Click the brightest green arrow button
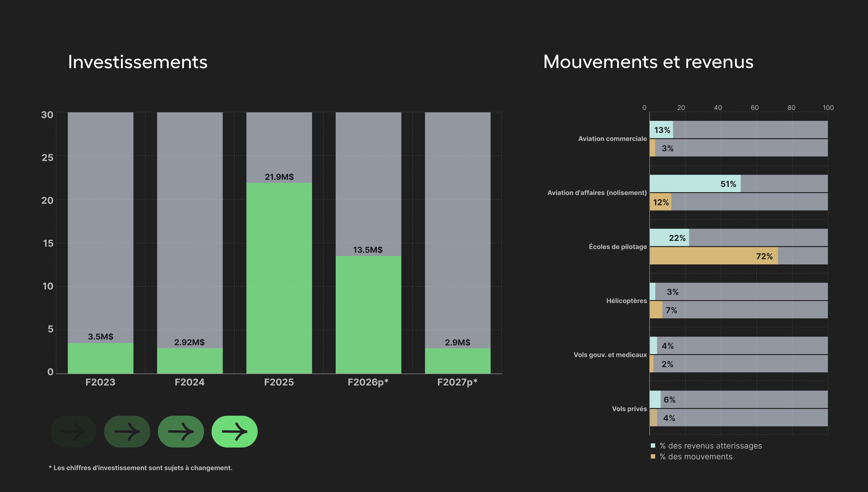The width and height of the screenshot is (868, 492). coord(234,432)
